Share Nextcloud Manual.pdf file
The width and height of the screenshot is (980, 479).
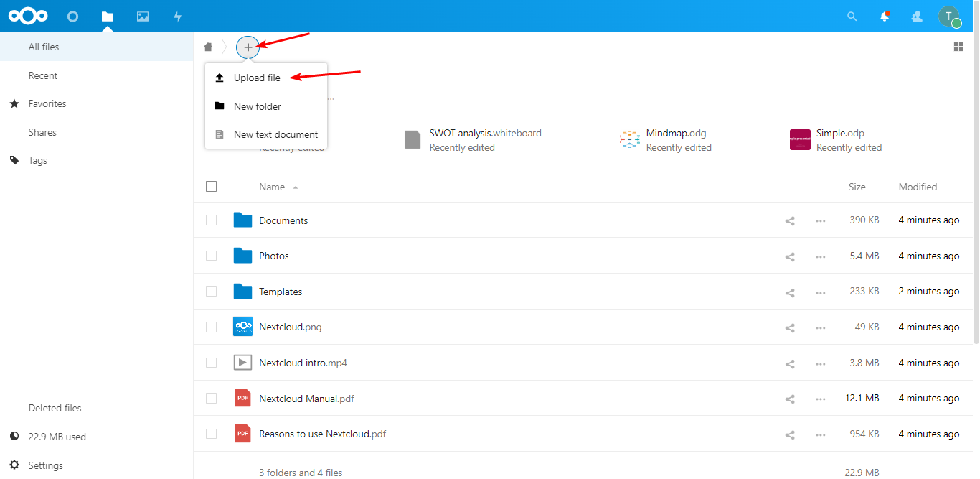[x=790, y=399]
